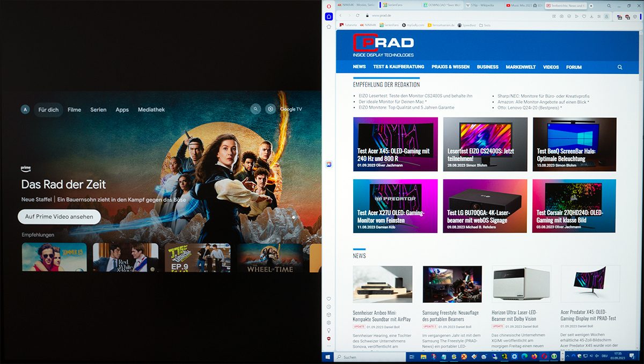The width and height of the screenshot is (644, 364).
Task: Go back in Opera browser
Action: 340,16
